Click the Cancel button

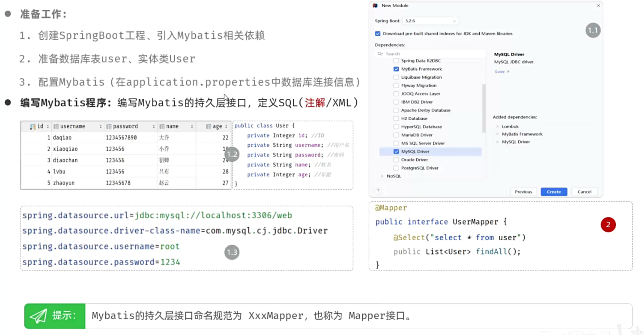pos(584,192)
